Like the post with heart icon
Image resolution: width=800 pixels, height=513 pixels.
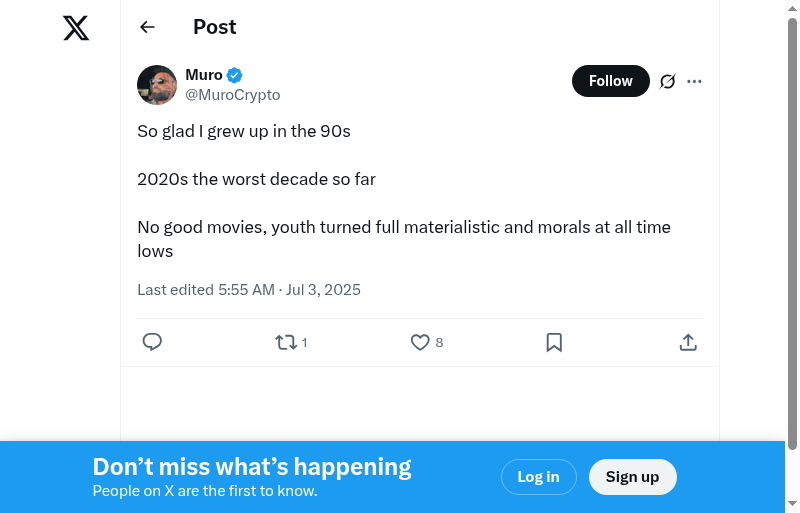[x=420, y=342]
